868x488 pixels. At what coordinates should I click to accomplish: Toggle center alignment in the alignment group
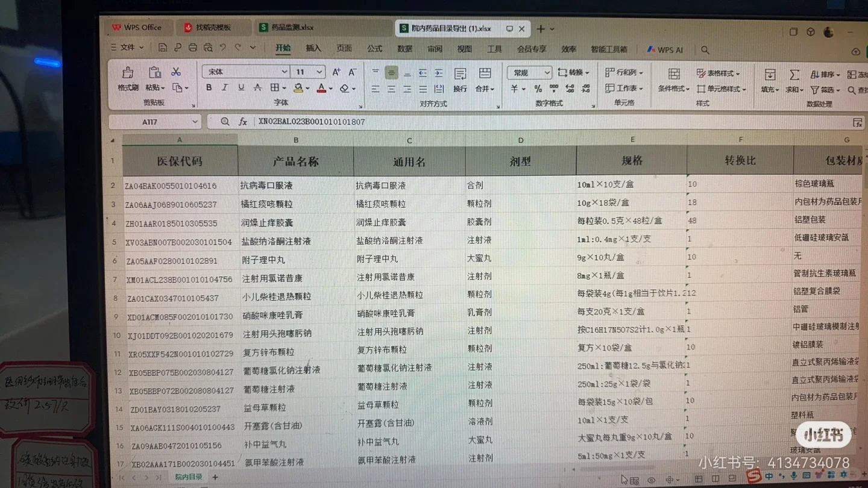click(391, 87)
